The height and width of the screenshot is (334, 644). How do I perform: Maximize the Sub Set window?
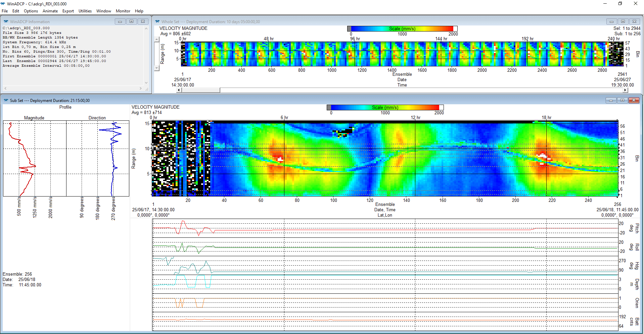[x=622, y=100]
